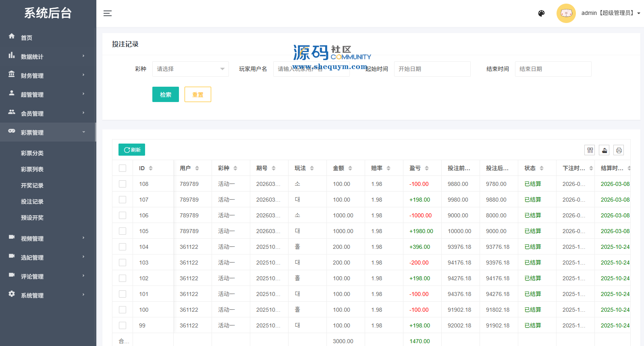Click the 首页 home icon in sidebar
Image resolution: width=644 pixels, height=346 pixels.
12,36
